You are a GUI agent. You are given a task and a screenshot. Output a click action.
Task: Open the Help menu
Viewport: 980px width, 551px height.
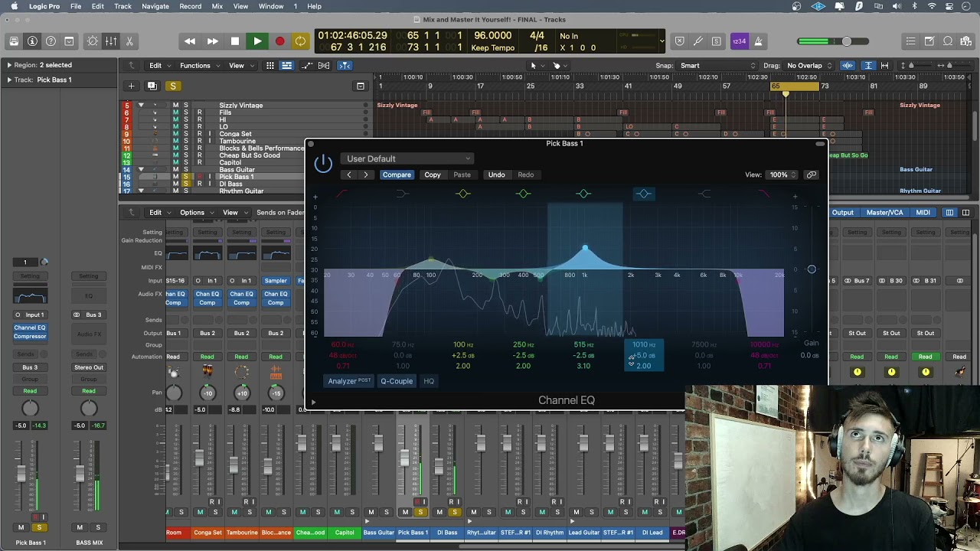314,6
